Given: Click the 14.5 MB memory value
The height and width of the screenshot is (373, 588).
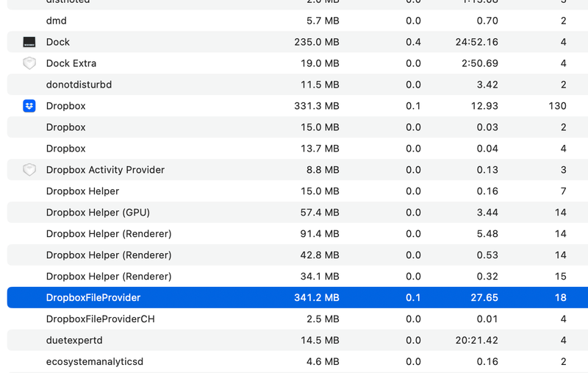Looking at the screenshot, I should (320, 340).
